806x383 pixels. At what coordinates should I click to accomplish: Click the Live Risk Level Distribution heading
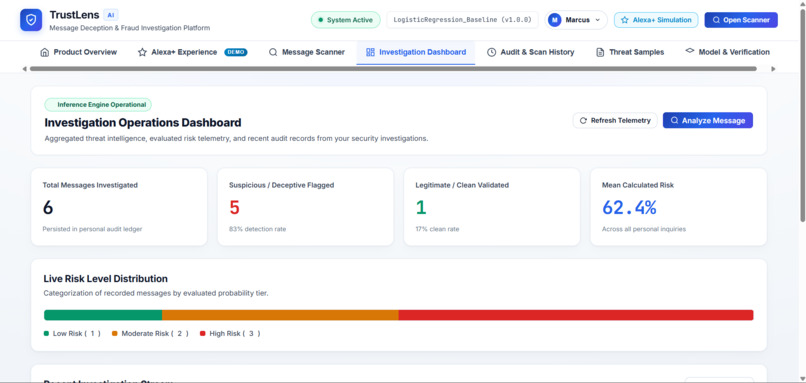106,279
